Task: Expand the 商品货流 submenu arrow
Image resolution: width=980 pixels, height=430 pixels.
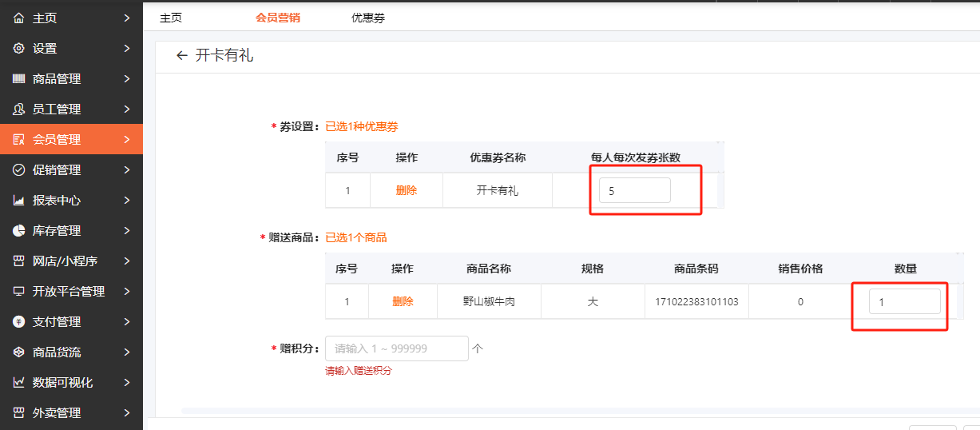Action: click(127, 352)
